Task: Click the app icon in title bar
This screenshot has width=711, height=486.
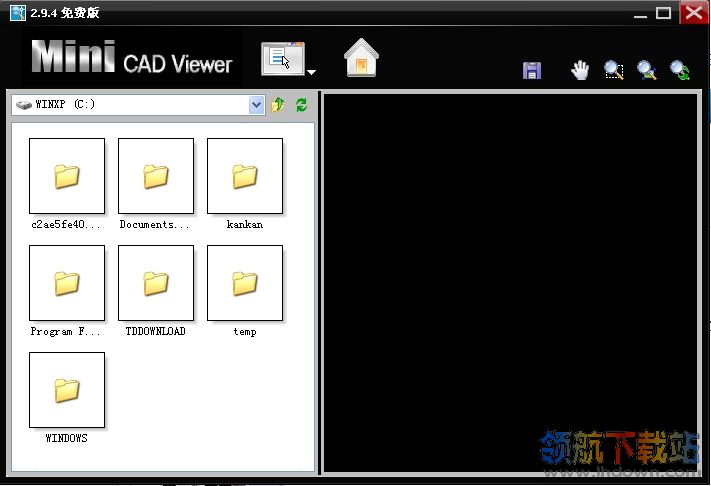Action: point(18,13)
